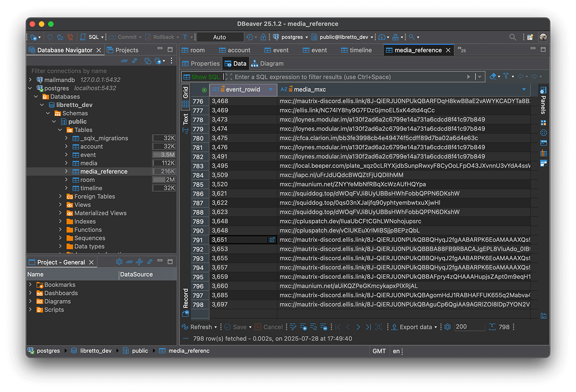Jump to the last row arrow
576x392 pixels.
click(x=368, y=327)
